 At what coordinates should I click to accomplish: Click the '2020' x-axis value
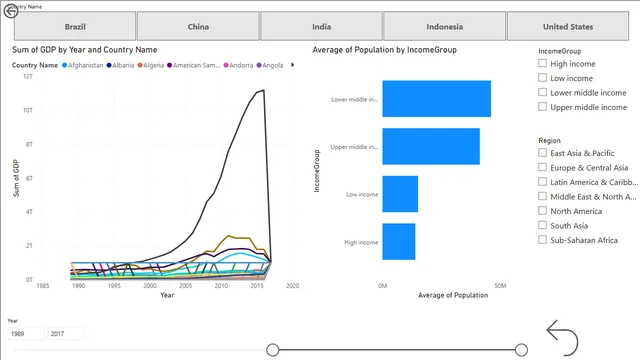pyautogui.click(x=292, y=286)
